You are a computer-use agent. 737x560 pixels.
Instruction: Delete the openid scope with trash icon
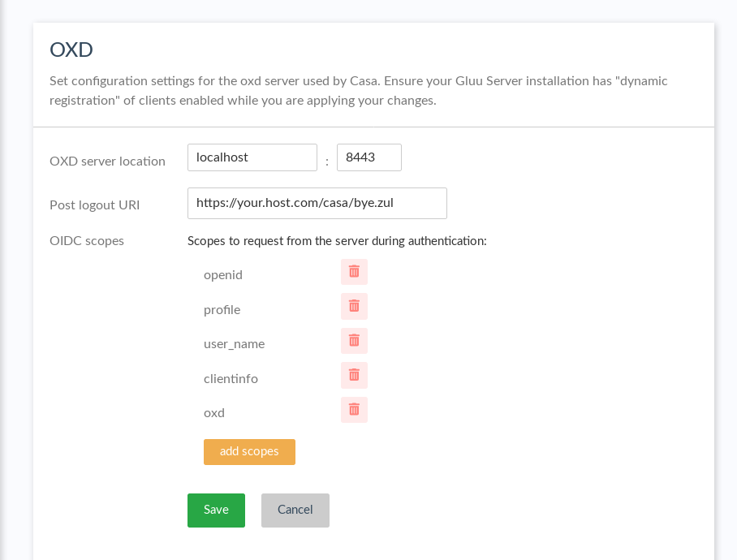tap(354, 272)
